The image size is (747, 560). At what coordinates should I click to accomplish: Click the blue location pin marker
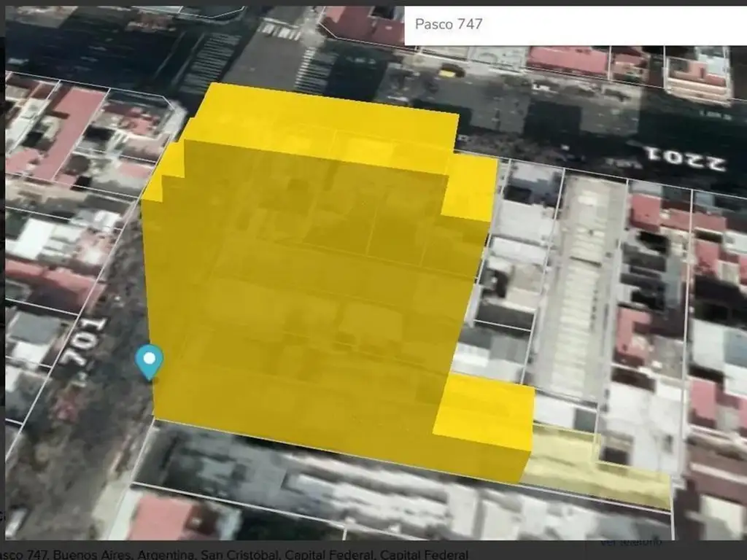tap(150, 360)
